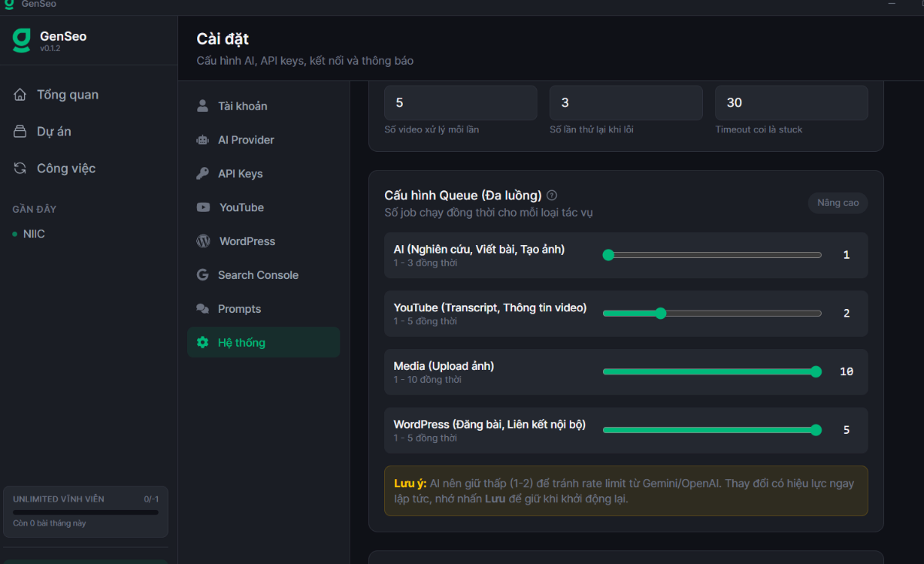Click the Search Console G icon
This screenshot has height=564, width=924.
point(202,275)
